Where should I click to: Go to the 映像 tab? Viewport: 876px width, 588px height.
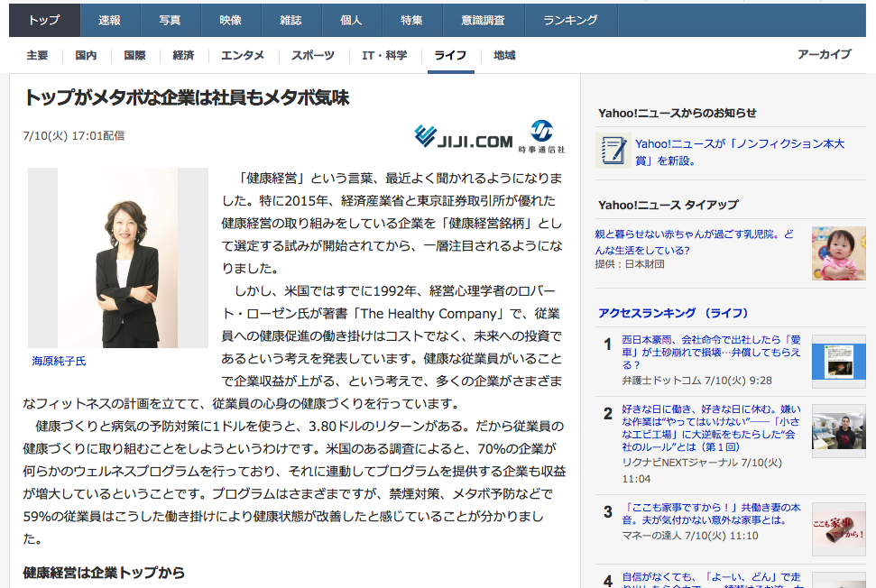click(231, 20)
